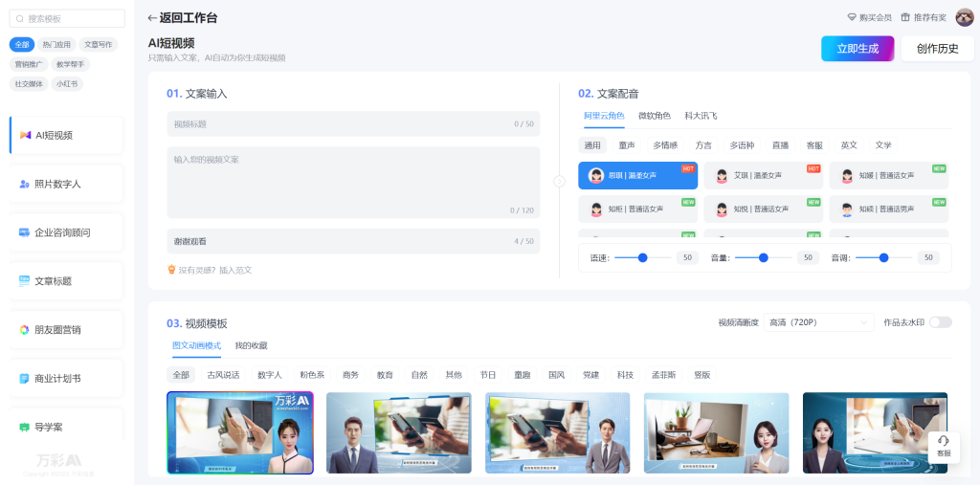
Task: Click the 商业计划书 sidebar icon
Action: click(24, 379)
